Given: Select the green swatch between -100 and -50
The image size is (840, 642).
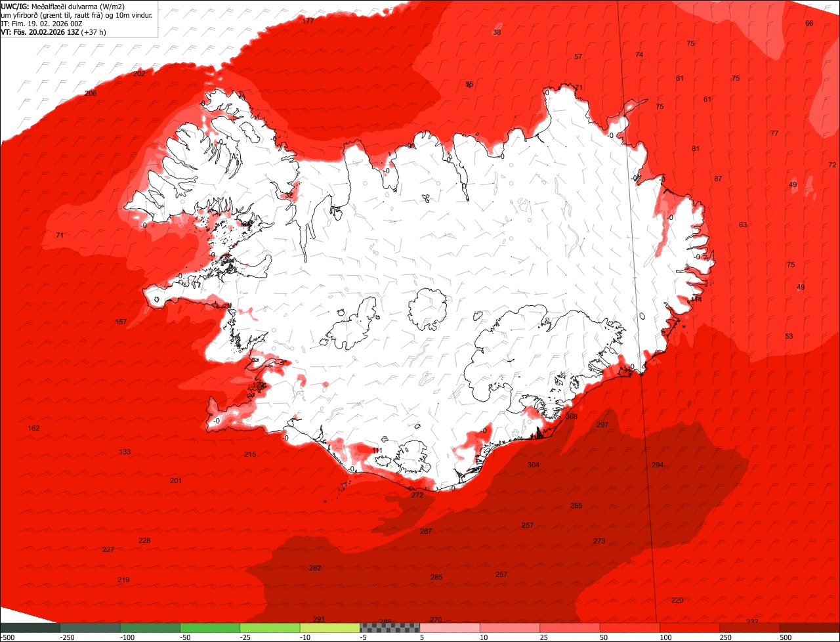Looking at the screenshot, I should (150, 628).
